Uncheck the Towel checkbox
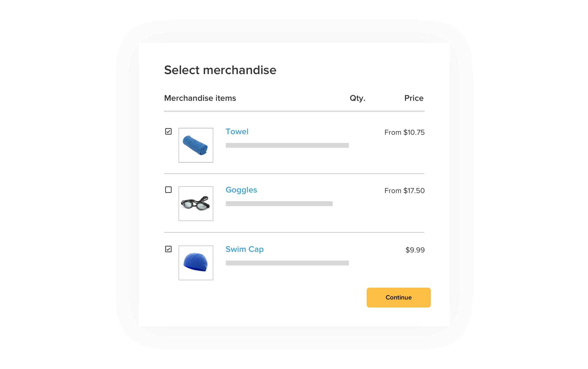This screenshot has height=369, width=588. click(168, 132)
